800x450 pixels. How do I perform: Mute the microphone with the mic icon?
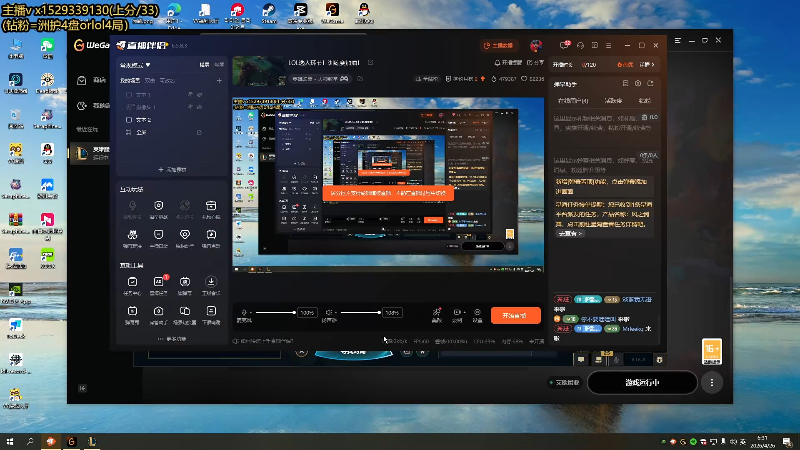pyautogui.click(x=244, y=312)
